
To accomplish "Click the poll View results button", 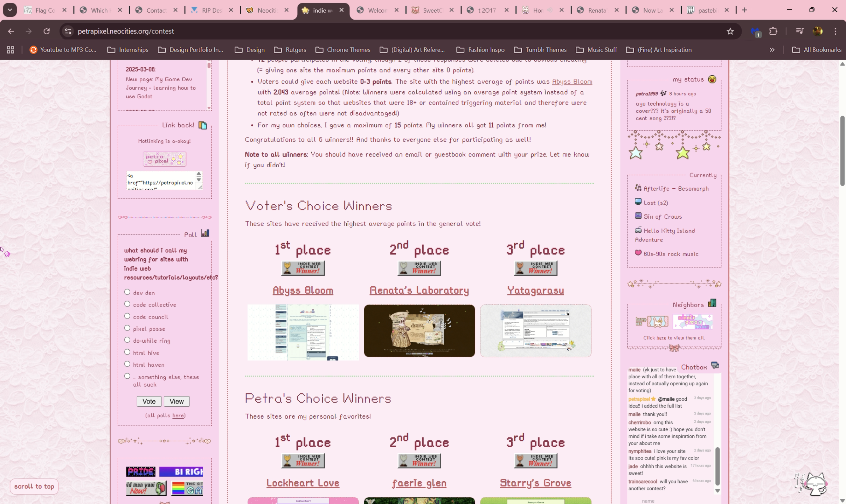I will pos(176,401).
